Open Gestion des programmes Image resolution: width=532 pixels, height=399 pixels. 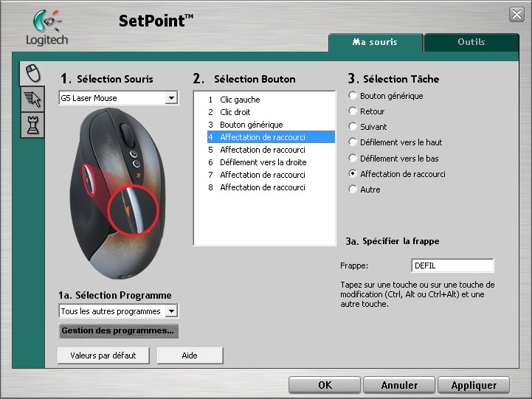pos(118,330)
